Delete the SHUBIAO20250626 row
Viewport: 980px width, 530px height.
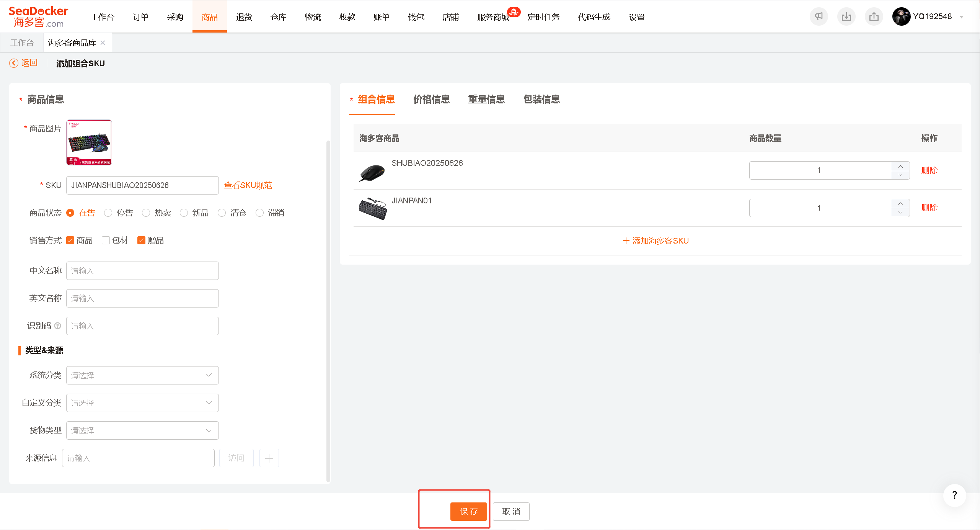(929, 170)
